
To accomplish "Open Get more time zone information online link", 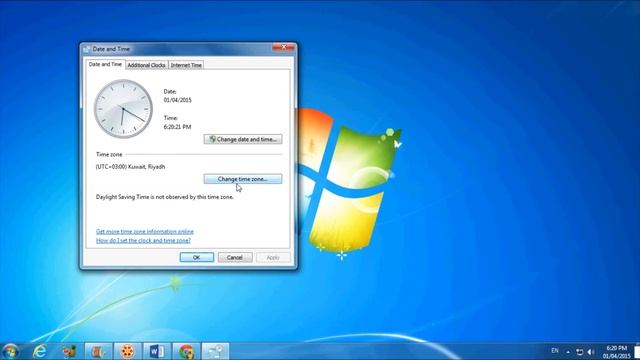I will click(144, 231).
